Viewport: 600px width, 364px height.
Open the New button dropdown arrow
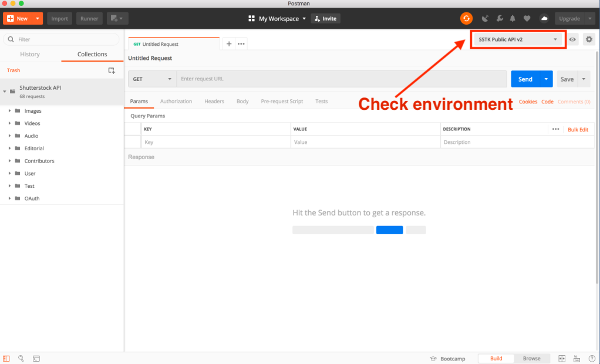38,18
